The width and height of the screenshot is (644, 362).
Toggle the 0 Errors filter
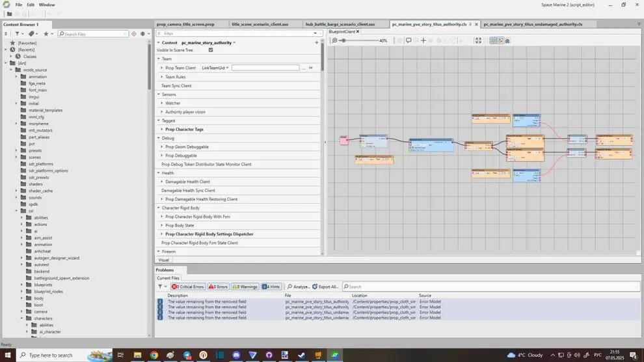point(218,286)
